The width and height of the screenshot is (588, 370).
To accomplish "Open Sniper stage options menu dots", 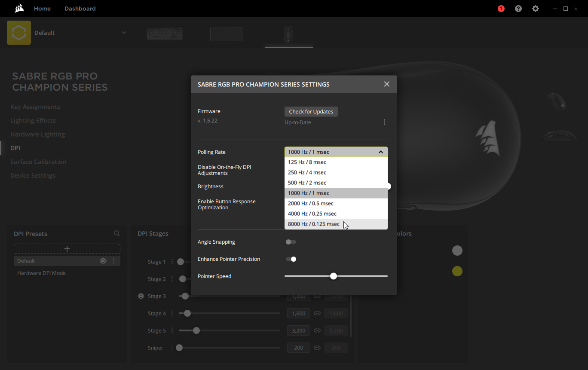I will (x=172, y=348).
